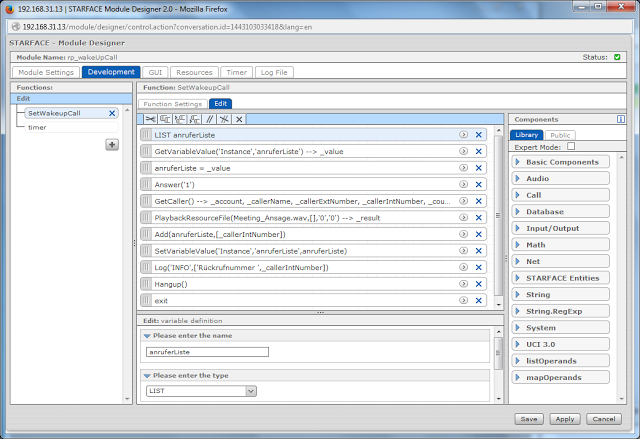Toggle the Status checkbox at top right
This screenshot has height=439, width=640.
coord(616,58)
